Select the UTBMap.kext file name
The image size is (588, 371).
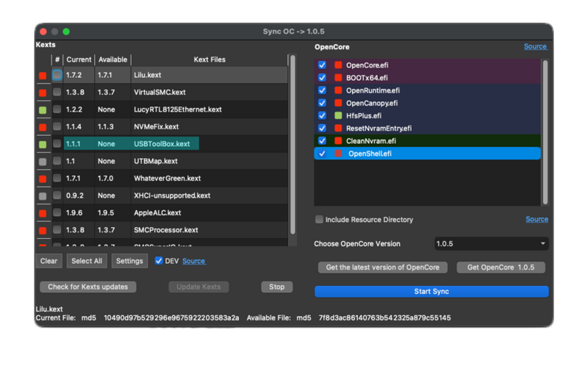156,161
